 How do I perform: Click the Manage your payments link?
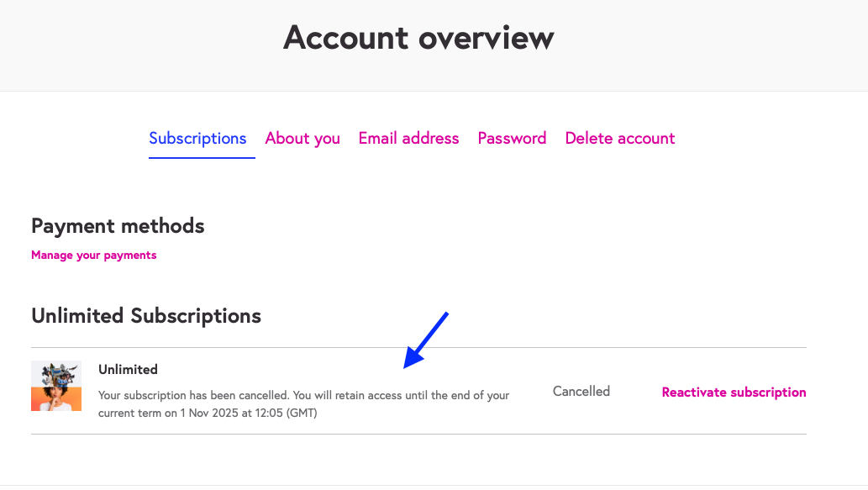pyautogui.click(x=93, y=256)
